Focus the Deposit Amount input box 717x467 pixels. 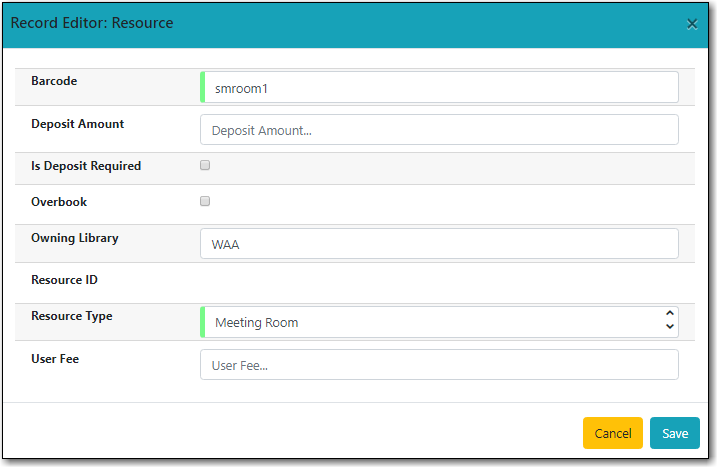(x=440, y=130)
